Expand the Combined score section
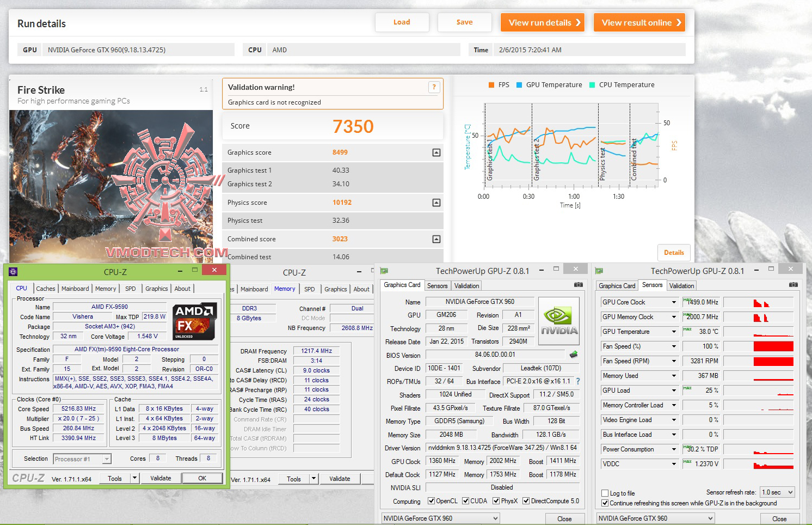812x525 pixels. tap(436, 239)
